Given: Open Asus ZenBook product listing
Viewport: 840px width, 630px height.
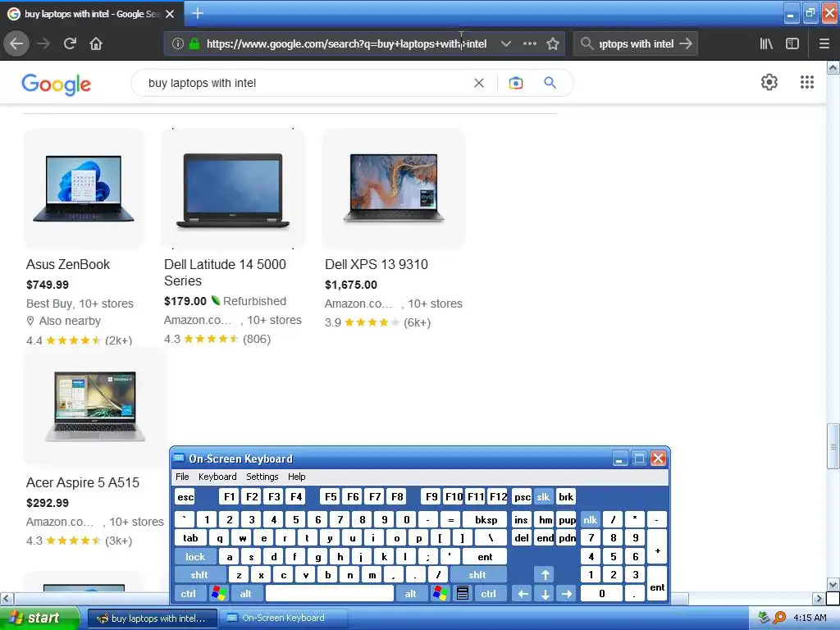Looking at the screenshot, I should coord(68,264).
